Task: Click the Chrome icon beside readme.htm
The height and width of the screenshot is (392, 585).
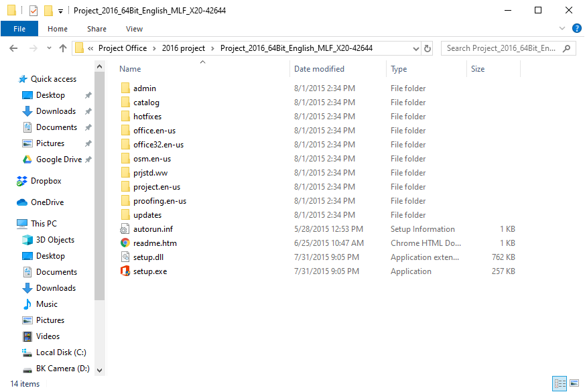Action: [x=125, y=243]
